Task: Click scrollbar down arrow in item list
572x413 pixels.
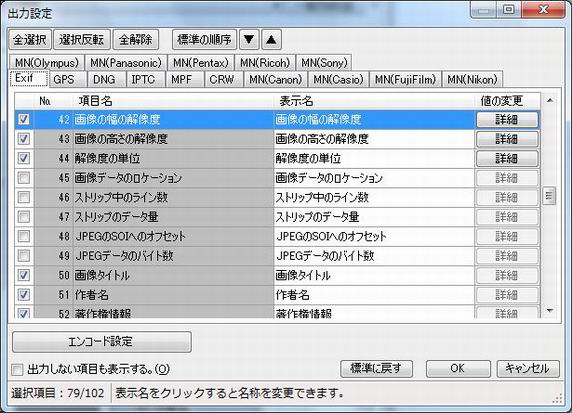Action: (550, 311)
